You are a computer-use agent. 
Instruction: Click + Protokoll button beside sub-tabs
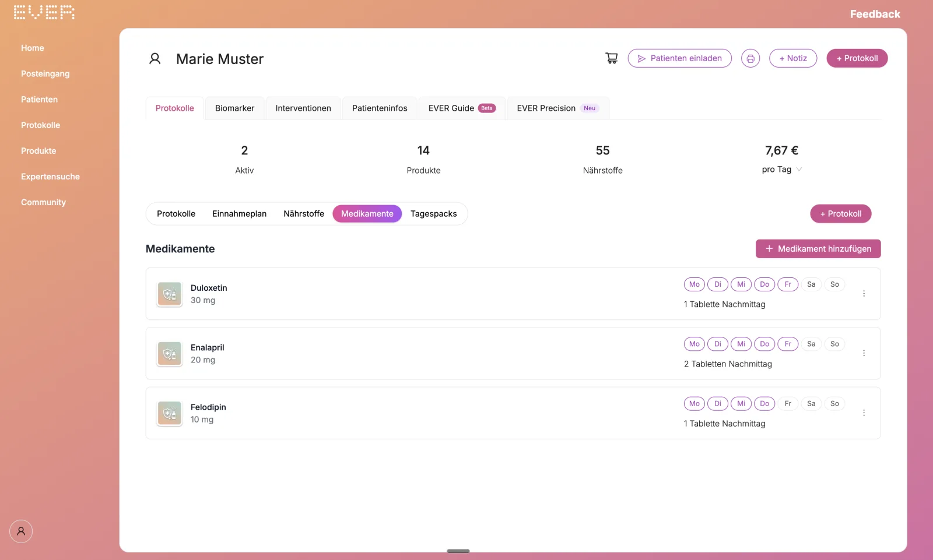click(841, 214)
